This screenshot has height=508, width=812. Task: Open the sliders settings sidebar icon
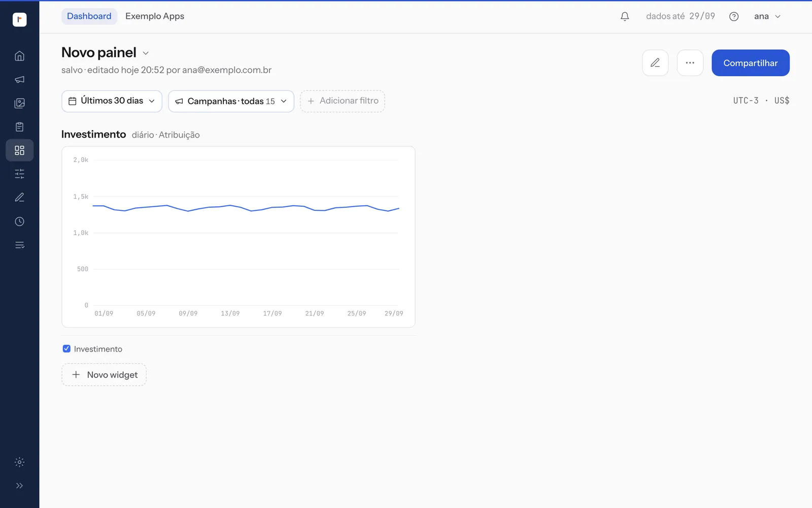(19, 174)
